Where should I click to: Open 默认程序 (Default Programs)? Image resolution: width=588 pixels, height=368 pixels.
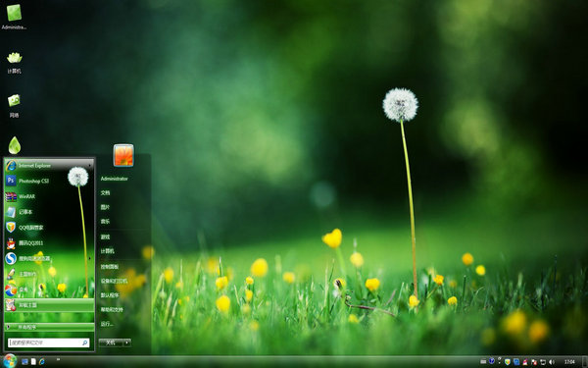tap(110, 295)
